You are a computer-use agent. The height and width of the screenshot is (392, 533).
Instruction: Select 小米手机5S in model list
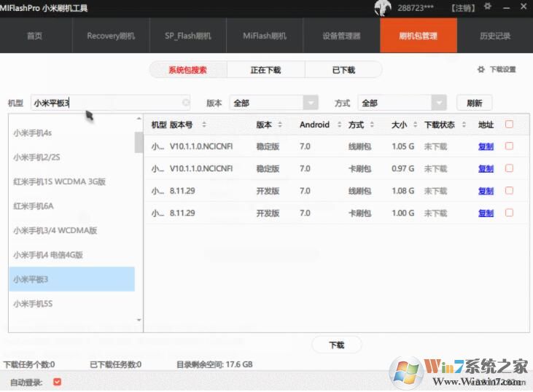tap(72, 304)
